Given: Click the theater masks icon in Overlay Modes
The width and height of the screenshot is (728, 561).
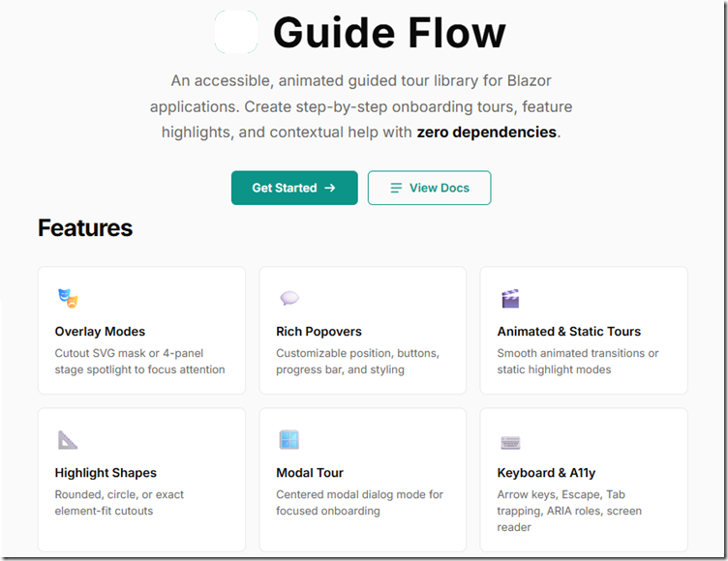Looking at the screenshot, I should coord(68,298).
